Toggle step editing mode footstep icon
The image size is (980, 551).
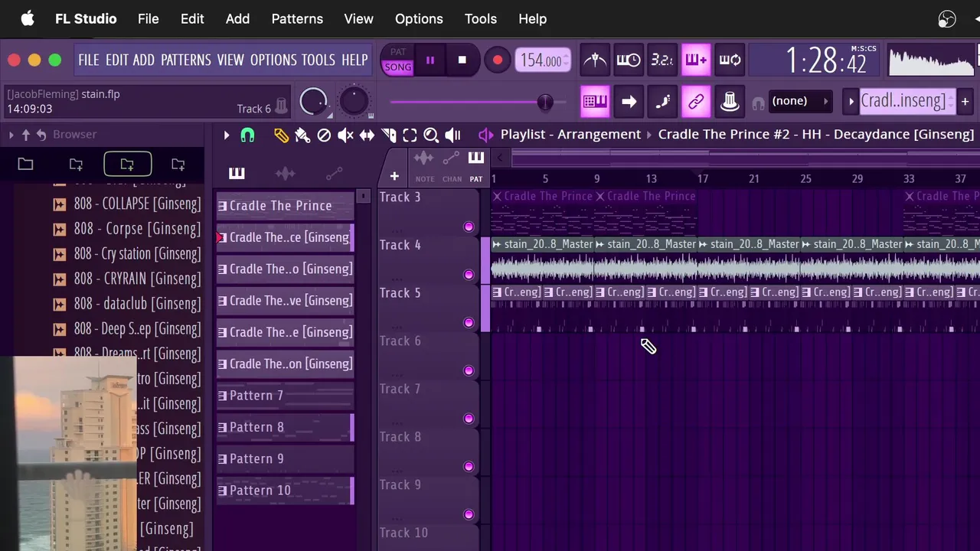pos(662,101)
